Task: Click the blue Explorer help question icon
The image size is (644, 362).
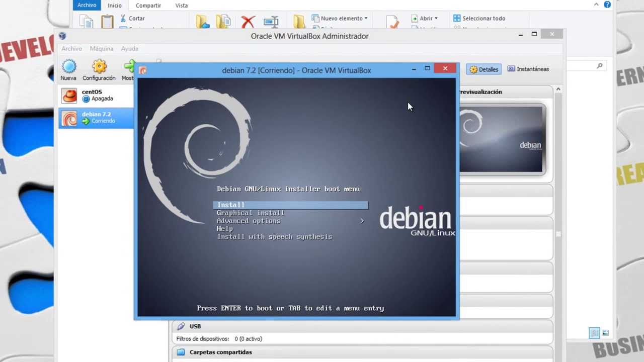Action: coord(607,5)
